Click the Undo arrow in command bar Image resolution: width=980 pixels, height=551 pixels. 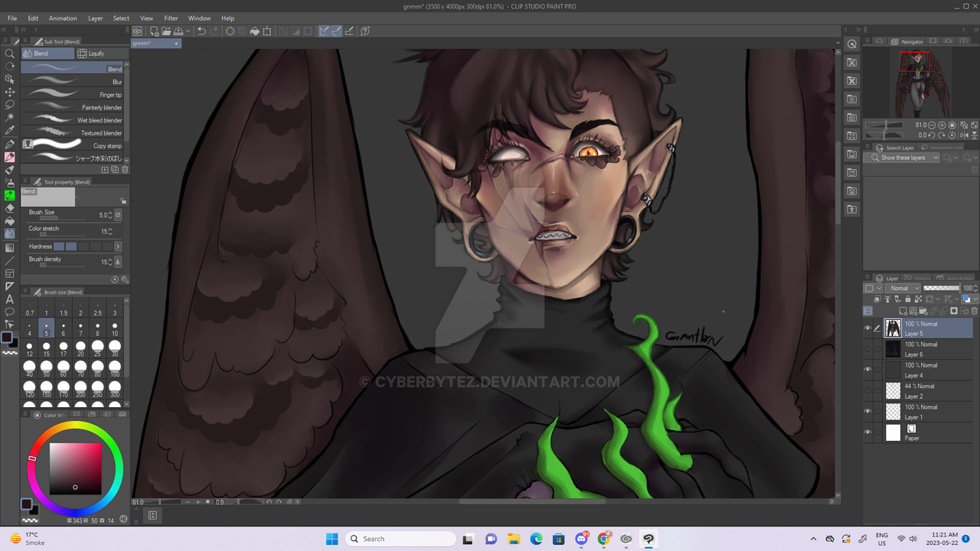[x=201, y=31]
